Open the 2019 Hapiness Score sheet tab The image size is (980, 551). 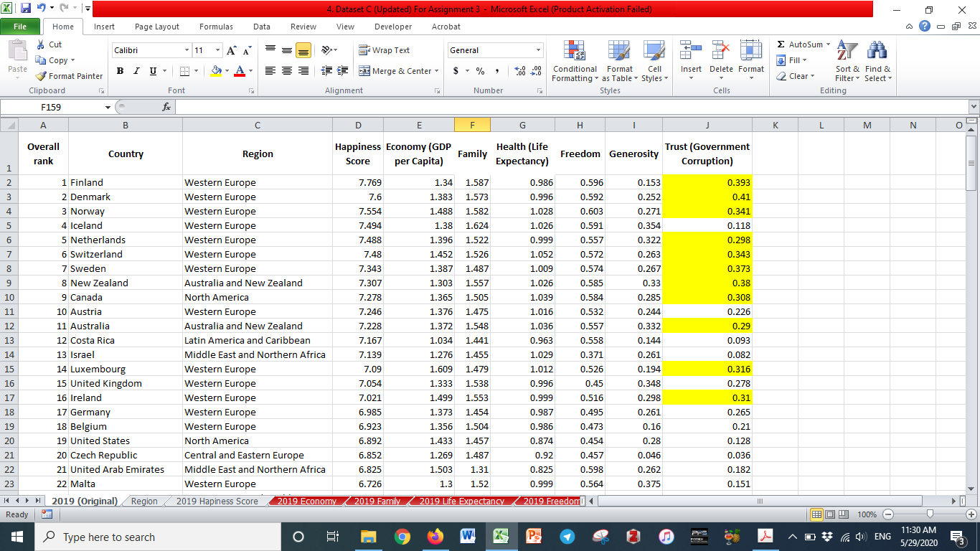[x=217, y=501]
